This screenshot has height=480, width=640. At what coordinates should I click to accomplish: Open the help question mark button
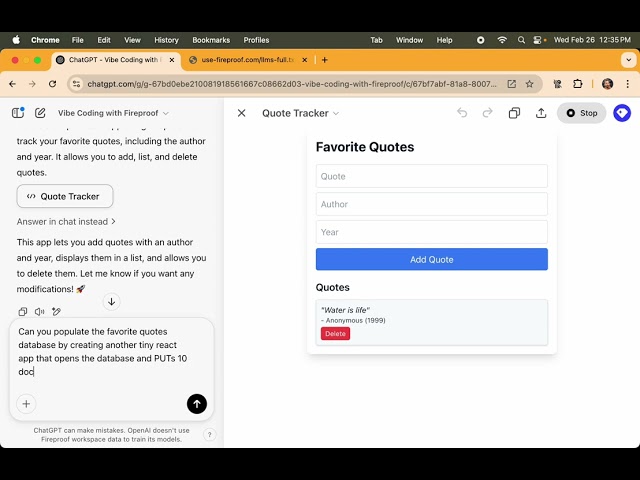coord(209,435)
